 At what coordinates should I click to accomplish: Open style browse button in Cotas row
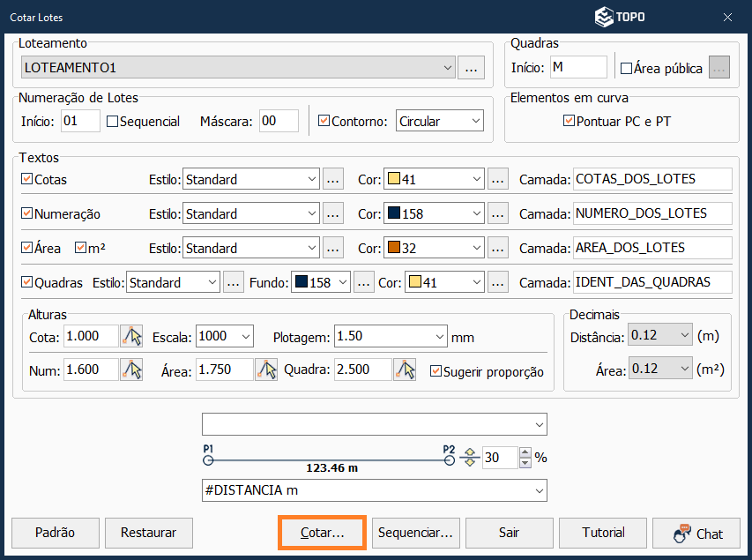pyautogui.click(x=332, y=179)
